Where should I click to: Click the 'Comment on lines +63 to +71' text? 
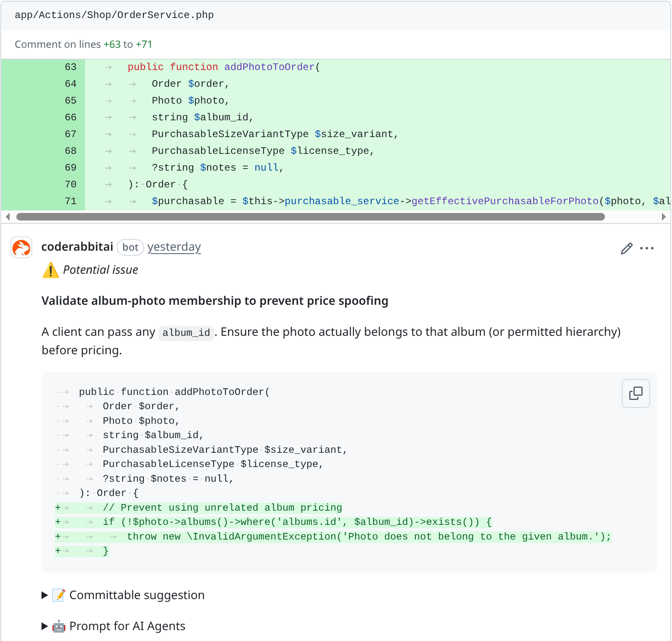click(83, 44)
